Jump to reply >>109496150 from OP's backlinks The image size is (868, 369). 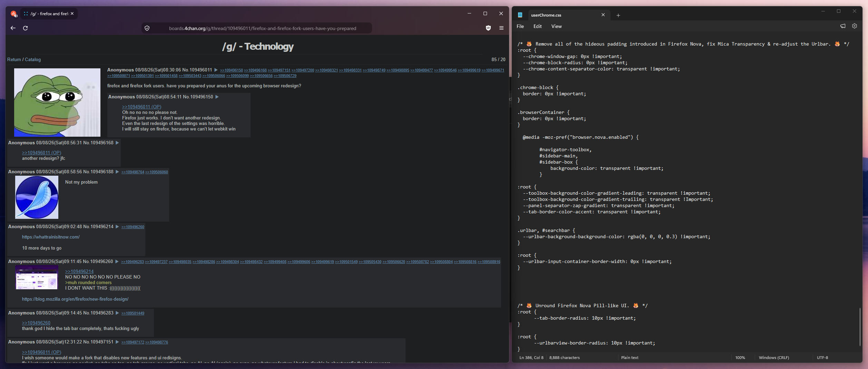[232, 70]
